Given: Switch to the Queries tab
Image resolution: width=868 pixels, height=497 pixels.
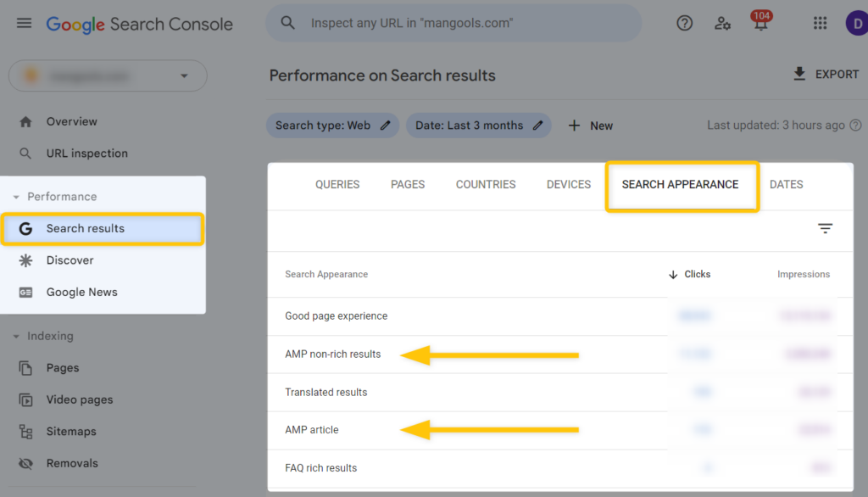Looking at the screenshot, I should [x=337, y=185].
